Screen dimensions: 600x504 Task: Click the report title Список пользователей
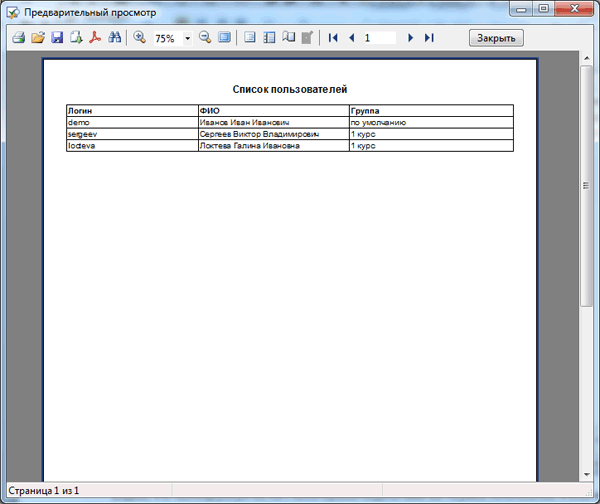pyautogui.click(x=290, y=89)
